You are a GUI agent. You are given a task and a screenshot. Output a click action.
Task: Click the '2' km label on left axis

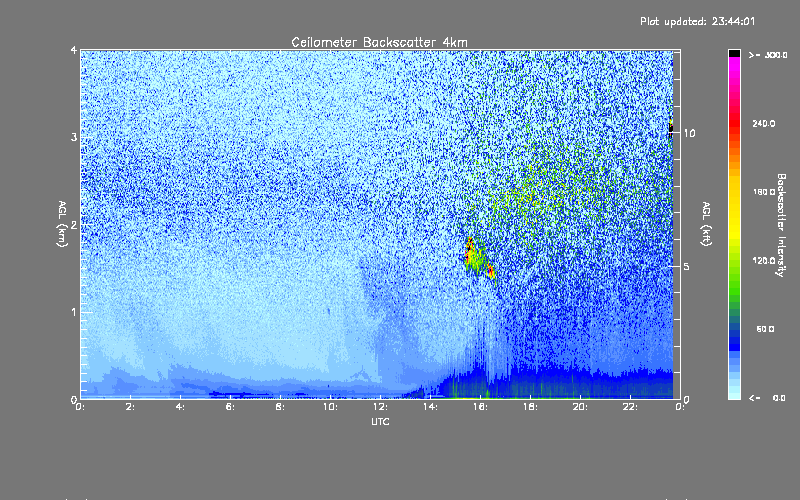(74, 224)
